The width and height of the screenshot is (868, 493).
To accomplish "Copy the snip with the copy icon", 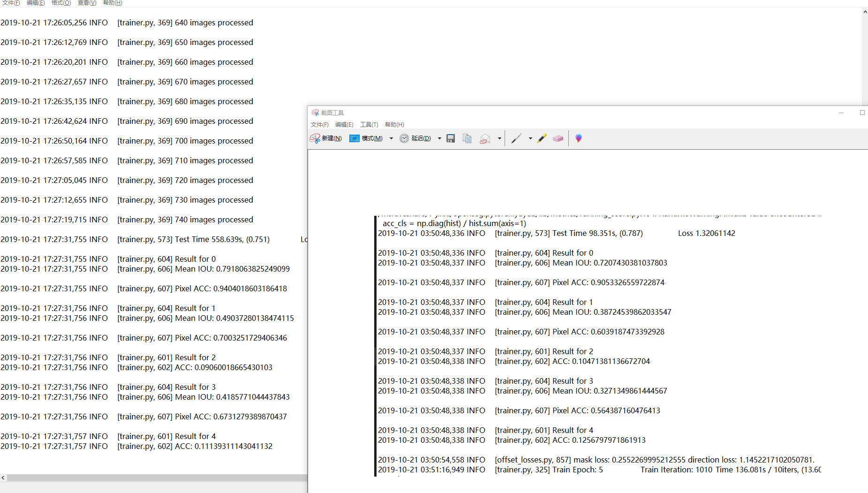I will click(x=467, y=138).
